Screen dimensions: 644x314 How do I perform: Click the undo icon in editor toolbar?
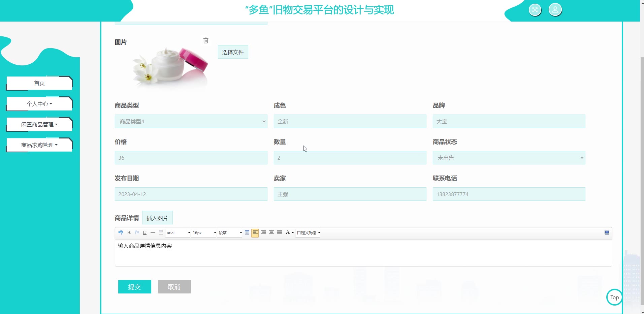click(x=121, y=232)
